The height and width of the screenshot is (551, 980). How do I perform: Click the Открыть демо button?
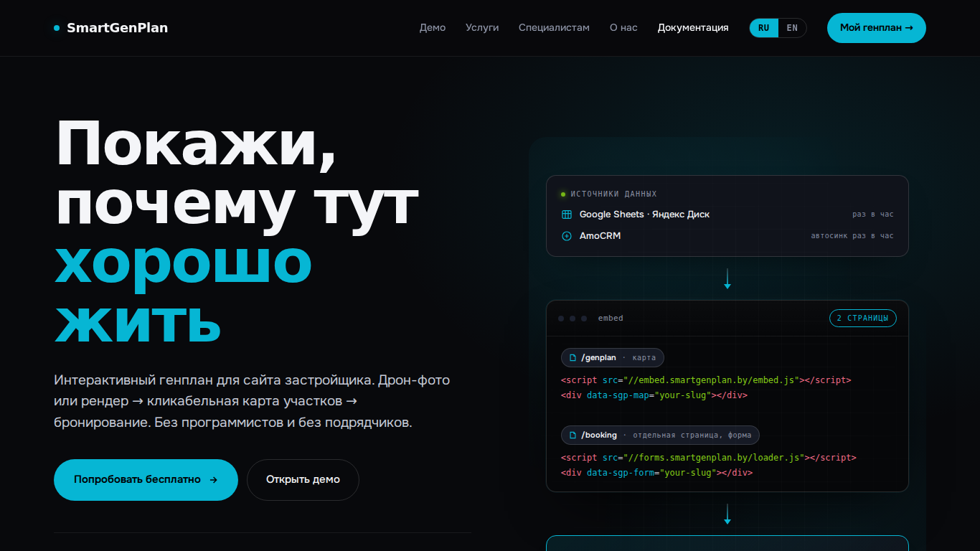pyautogui.click(x=303, y=480)
